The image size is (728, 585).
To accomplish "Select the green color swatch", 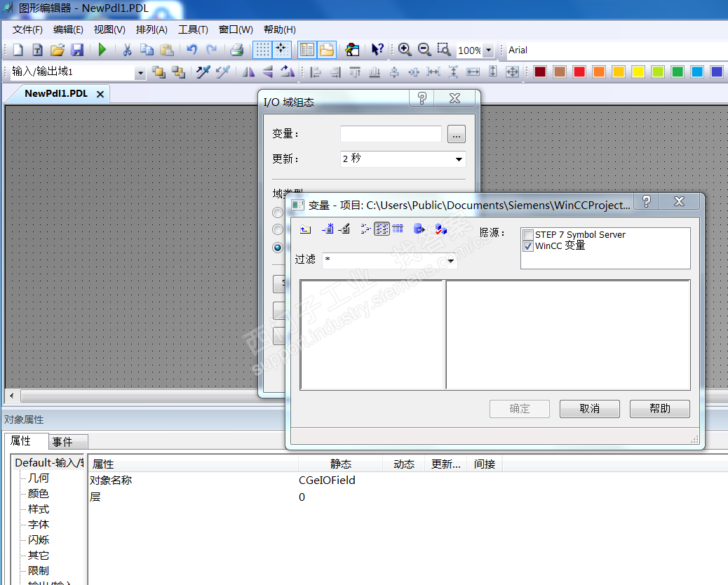I will point(678,72).
